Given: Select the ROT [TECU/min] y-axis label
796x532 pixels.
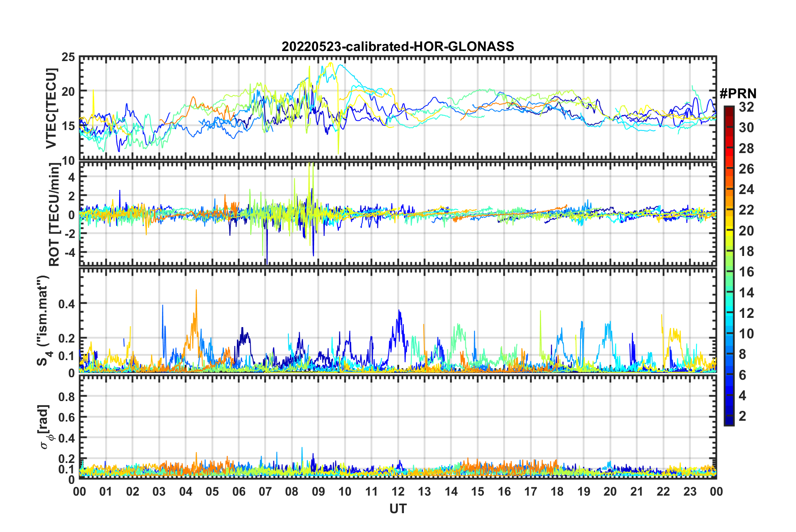Looking at the screenshot, I should pyautogui.click(x=54, y=215).
